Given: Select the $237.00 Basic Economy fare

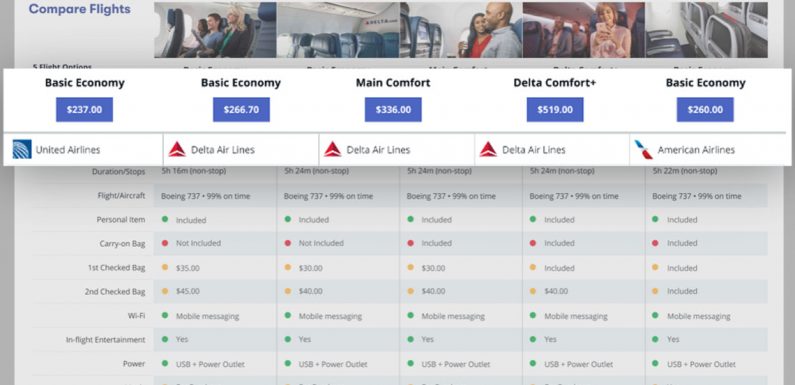Looking at the screenshot, I should pos(84,110).
